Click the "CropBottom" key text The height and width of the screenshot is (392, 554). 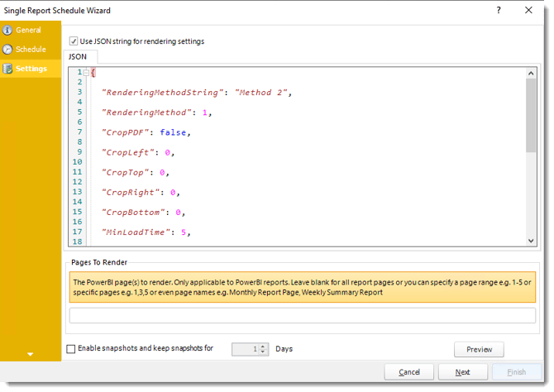coord(133,213)
